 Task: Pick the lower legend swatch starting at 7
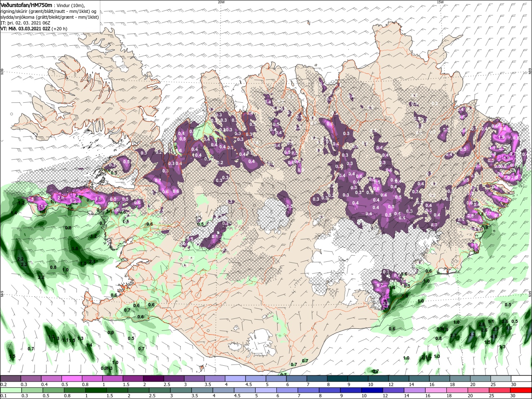click(x=308, y=390)
